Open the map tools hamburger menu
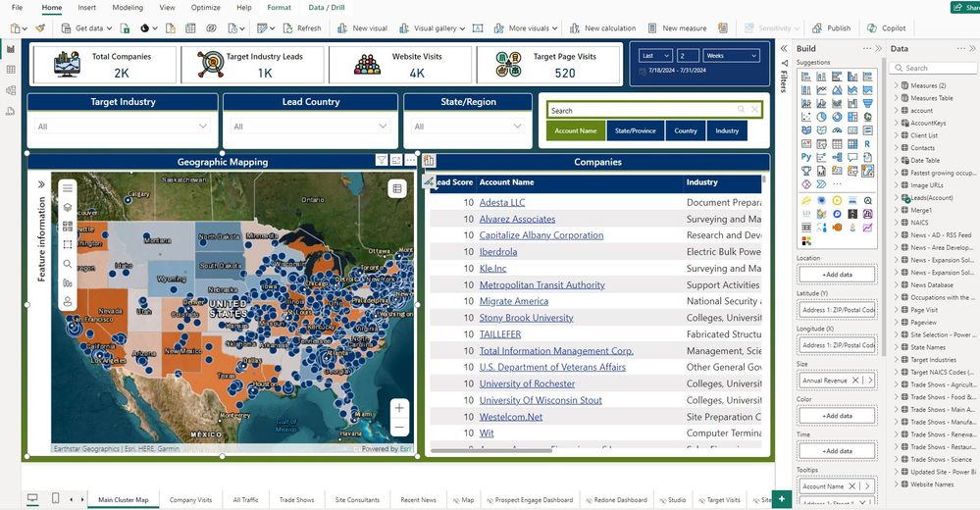This screenshot has width=980, height=510. click(x=68, y=187)
